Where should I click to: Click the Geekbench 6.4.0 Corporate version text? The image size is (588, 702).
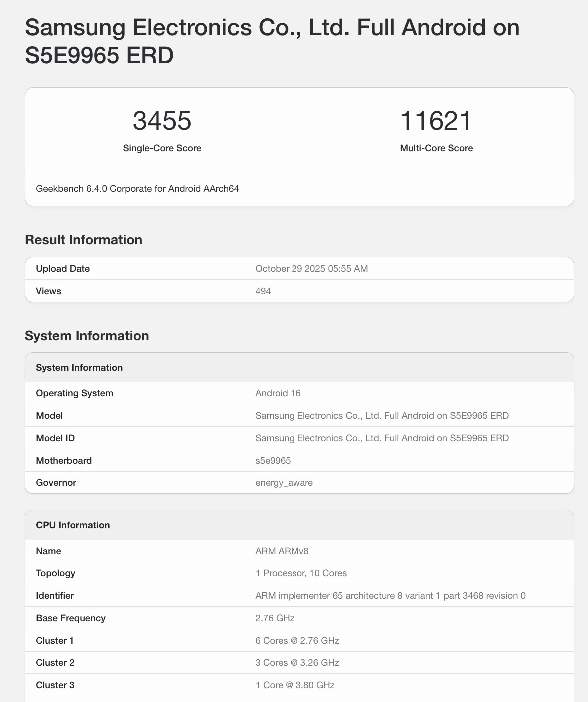137,189
